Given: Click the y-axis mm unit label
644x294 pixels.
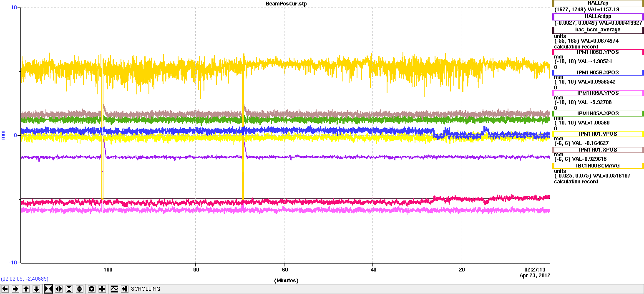Looking at the screenshot, I should 3,135.
